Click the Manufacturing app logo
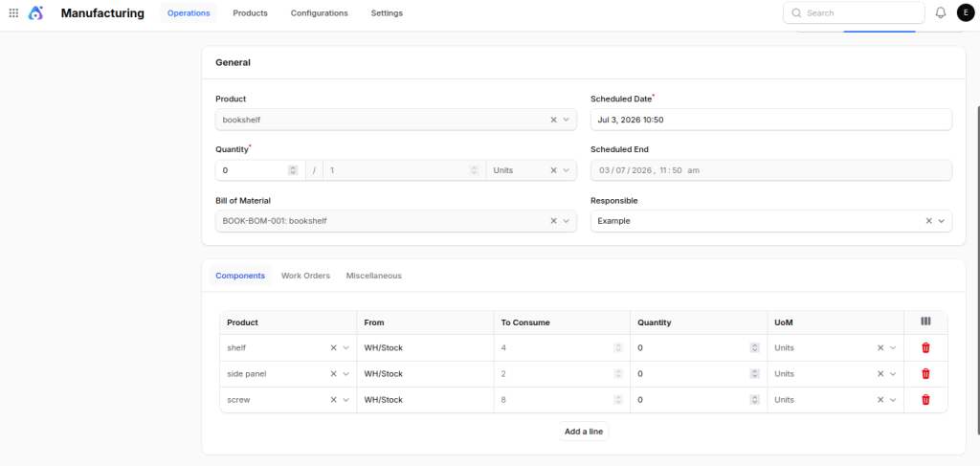Screen dimensions: 980x466 [x=35, y=12]
